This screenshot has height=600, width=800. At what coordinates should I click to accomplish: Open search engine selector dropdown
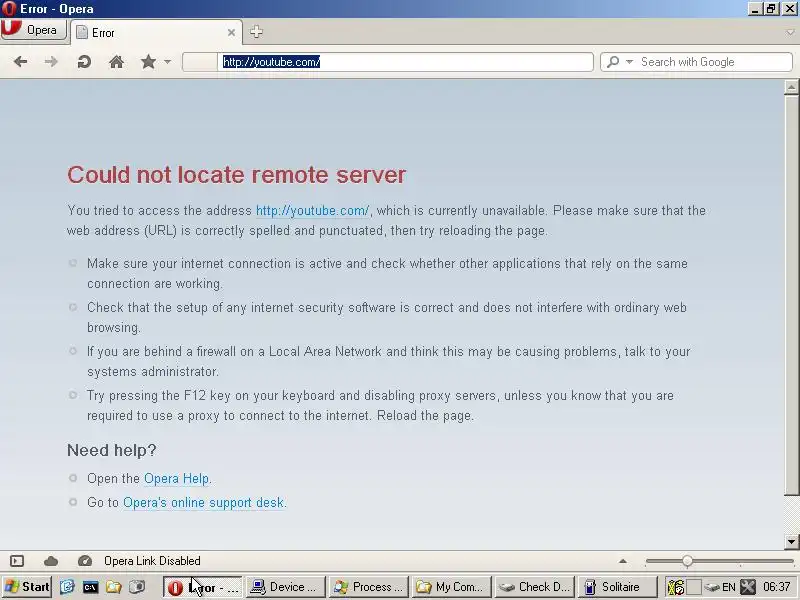point(630,62)
